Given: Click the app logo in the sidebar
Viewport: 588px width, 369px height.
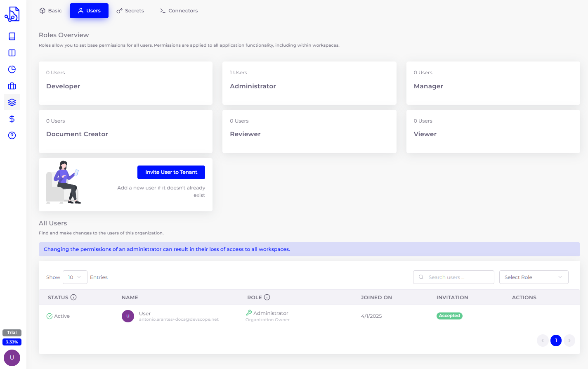Looking at the screenshot, I should [x=12, y=14].
